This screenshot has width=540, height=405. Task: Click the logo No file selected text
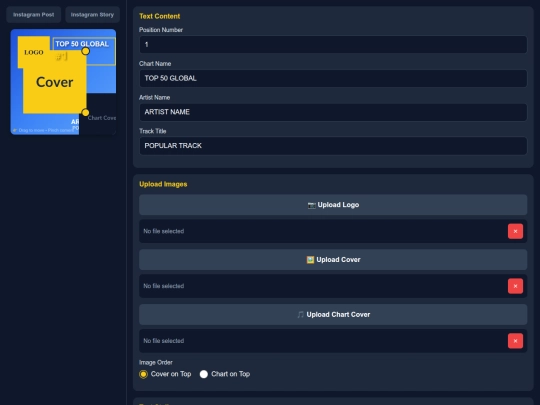pyautogui.click(x=164, y=231)
